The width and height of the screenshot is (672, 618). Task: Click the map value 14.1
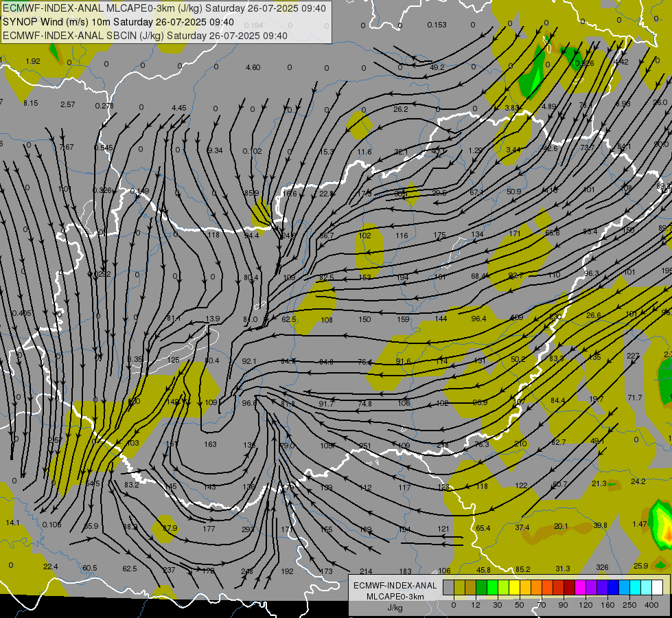tap(13, 523)
